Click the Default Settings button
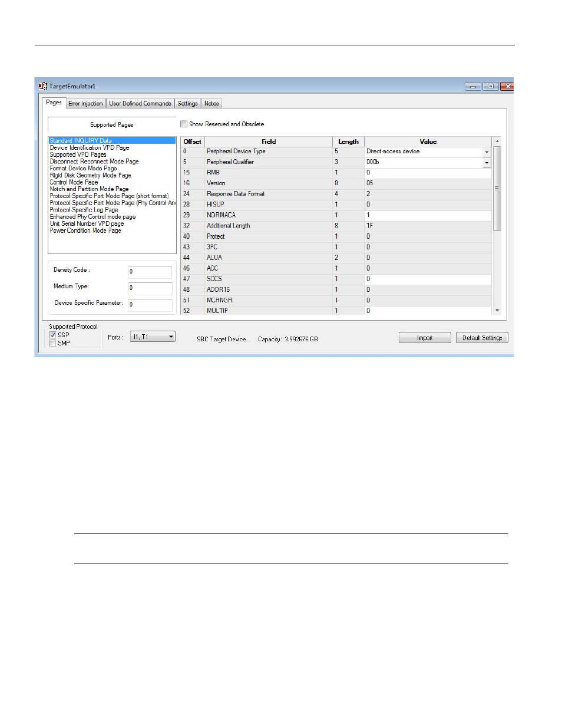This screenshot has width=562, height=728. pos(482,338)
